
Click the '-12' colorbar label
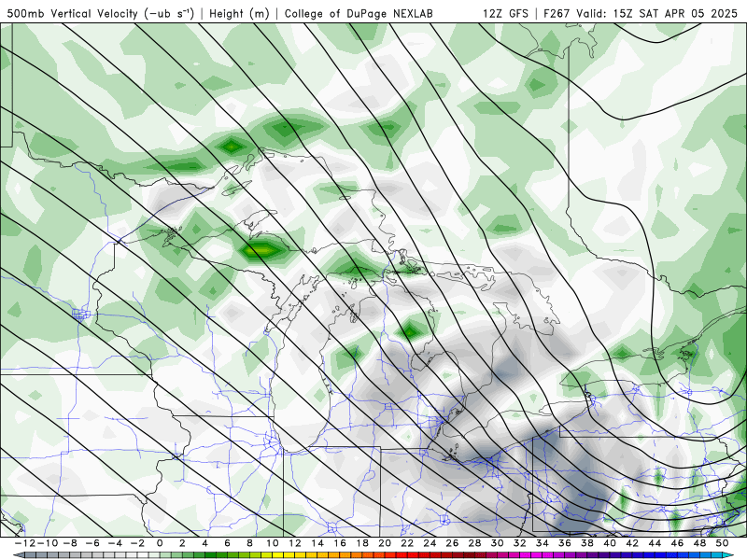pos(24,543)
